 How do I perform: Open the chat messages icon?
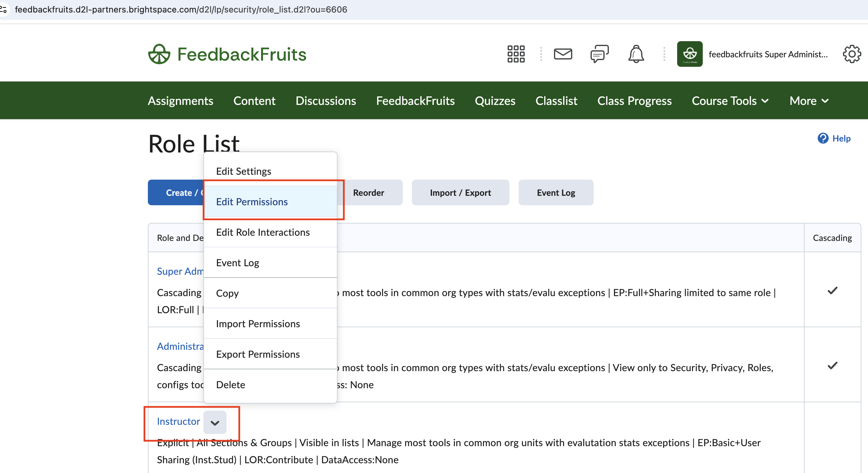tap(599, 54)
